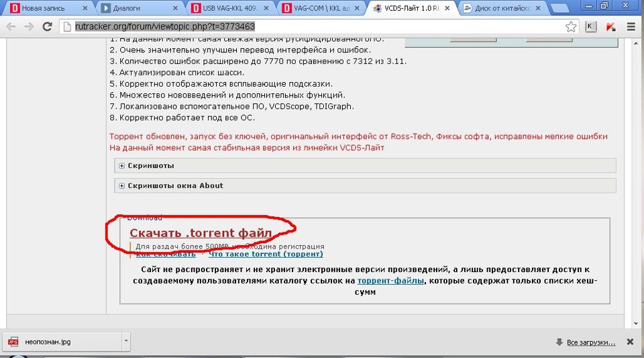The width and height of the screenshot is (644, 358).
Task: Close the VCDS-Лайт 1.0 tab
Action: (447, 8)
